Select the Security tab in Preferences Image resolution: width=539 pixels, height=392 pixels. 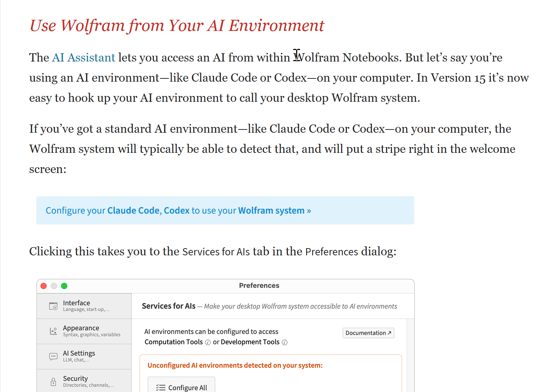[x=84, y=381]
